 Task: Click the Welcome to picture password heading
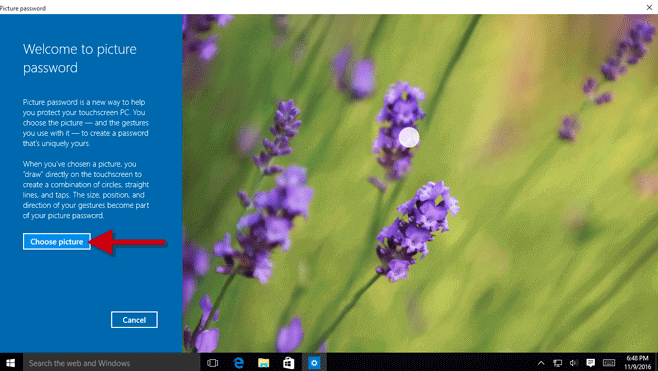click(80, 58)
